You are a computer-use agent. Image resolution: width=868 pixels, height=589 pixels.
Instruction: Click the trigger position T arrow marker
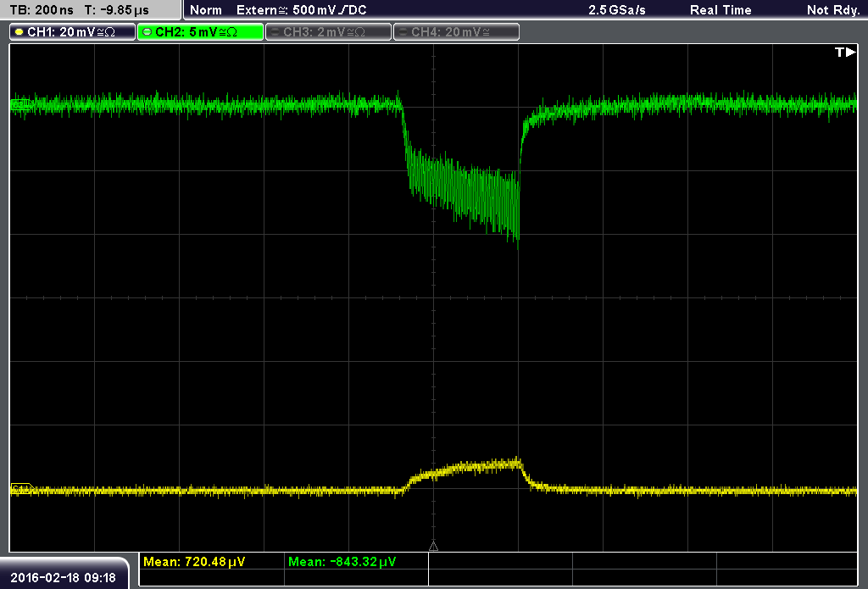coord(845,52)
